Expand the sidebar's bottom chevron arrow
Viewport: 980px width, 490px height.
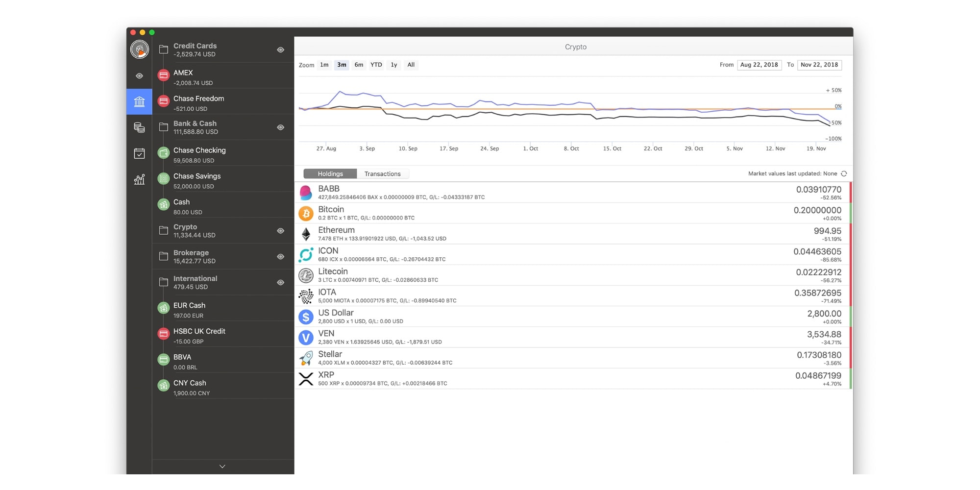(222, 466)
